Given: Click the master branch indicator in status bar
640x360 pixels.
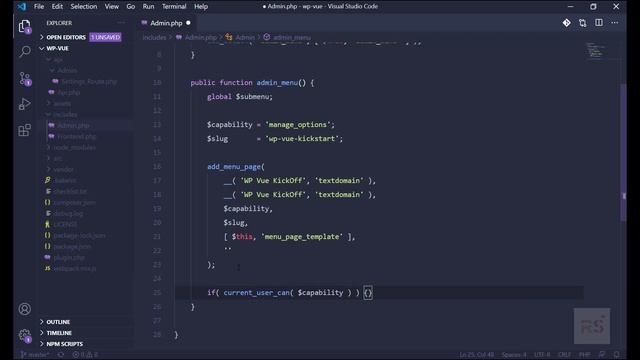Looking at the screenshot, I should (35, 355).
